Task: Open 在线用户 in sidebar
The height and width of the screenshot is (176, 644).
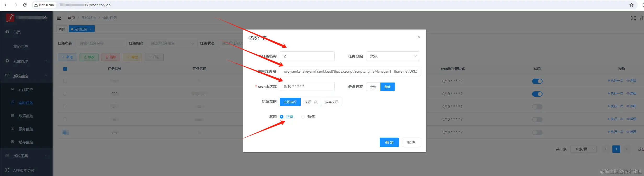Action: 26,90
